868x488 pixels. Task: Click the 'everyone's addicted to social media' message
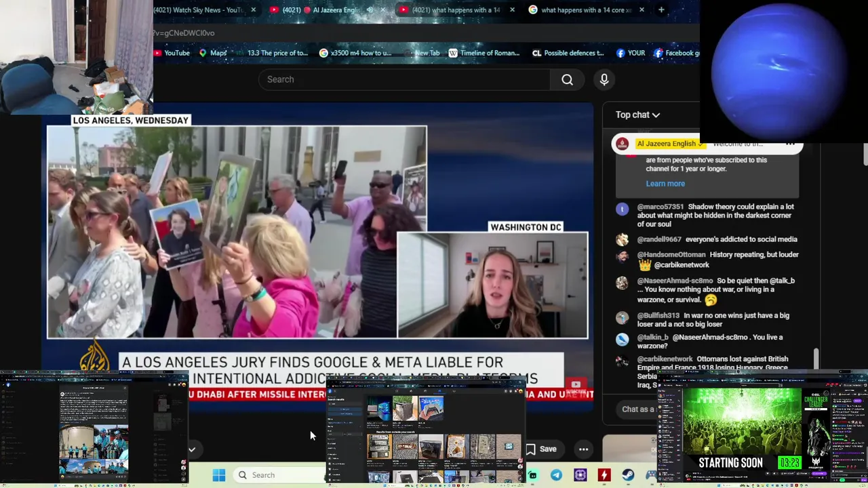[741, 239]
